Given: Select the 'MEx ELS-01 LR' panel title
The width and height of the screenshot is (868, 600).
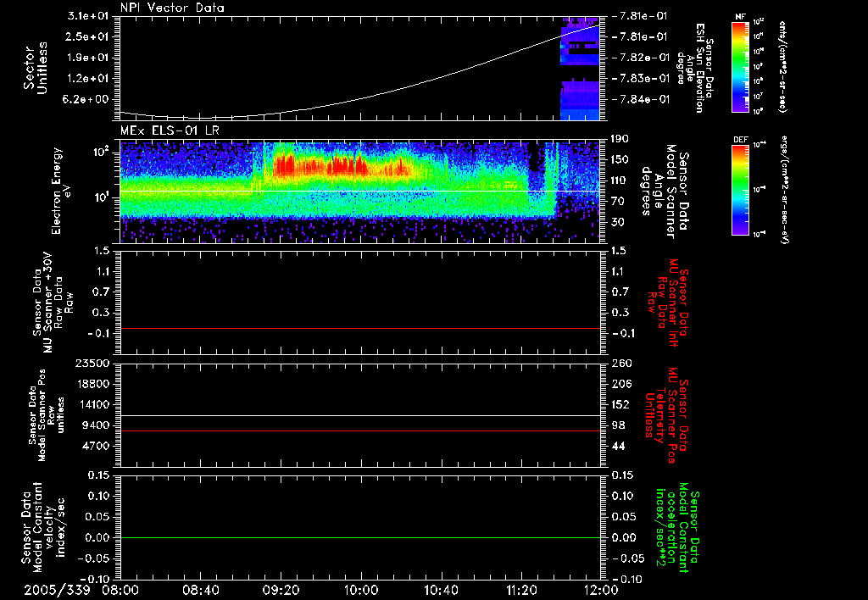Looking at the screenshot, I should (170, 131).
